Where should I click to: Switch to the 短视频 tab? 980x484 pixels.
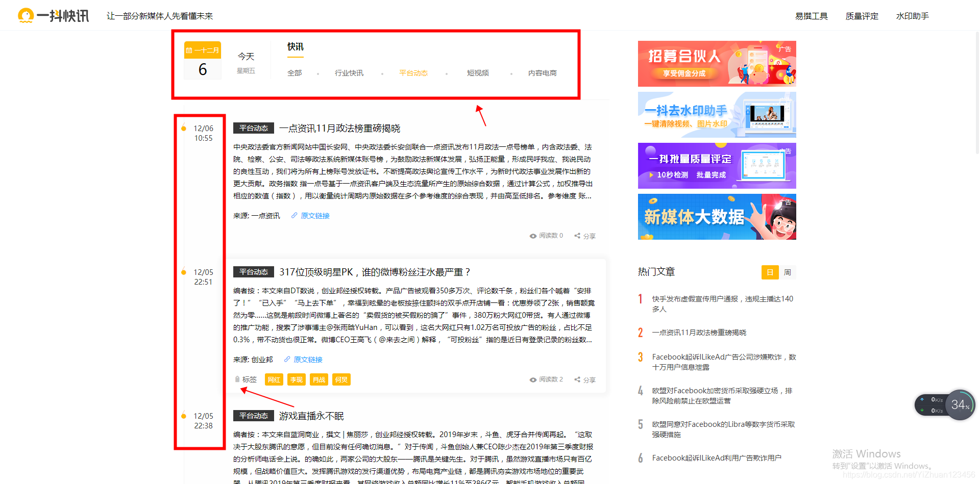point(478,72)
